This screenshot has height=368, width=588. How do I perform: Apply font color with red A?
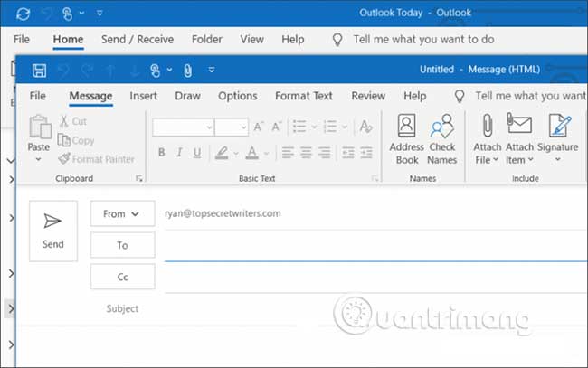coord(252,153)
